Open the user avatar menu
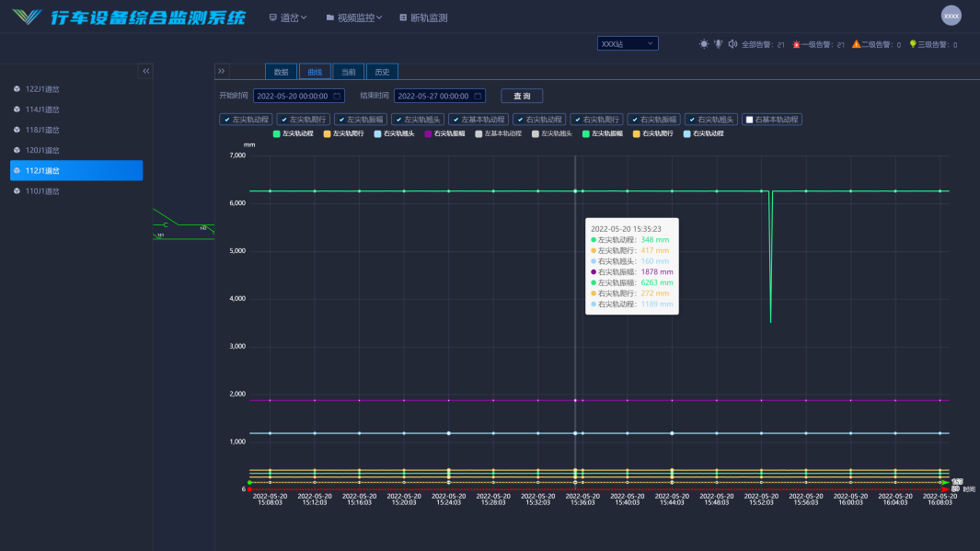The image size is (980, 551). click(x=951, y=16)
